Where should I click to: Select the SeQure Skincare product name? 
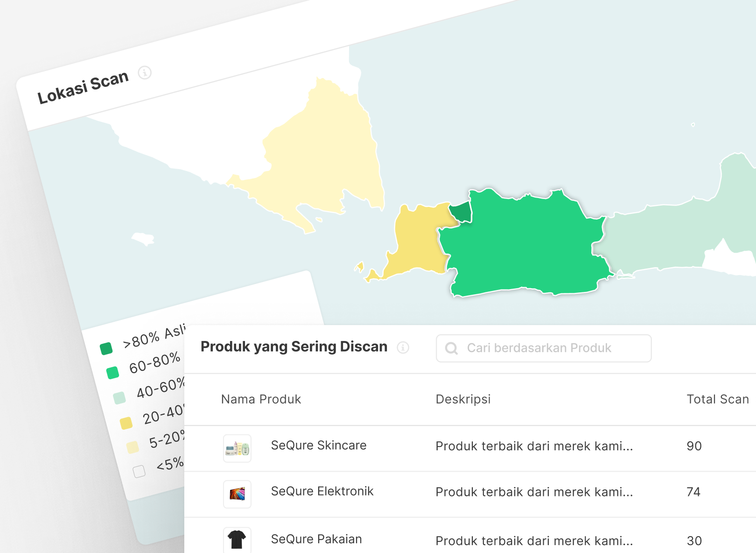pyautogui.click(x=319, y=445)
